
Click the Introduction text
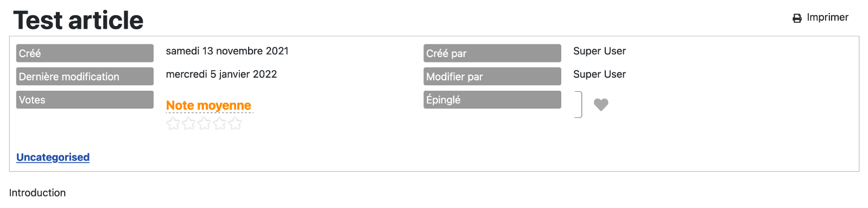(37, 193)
